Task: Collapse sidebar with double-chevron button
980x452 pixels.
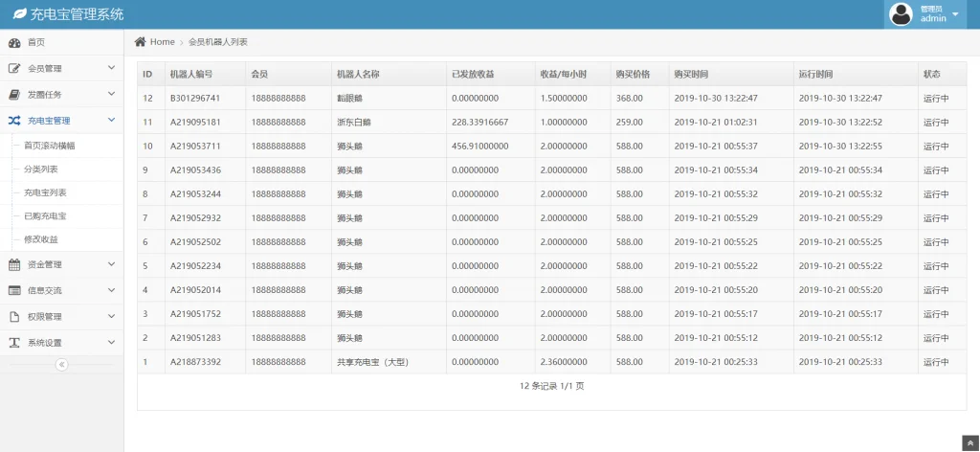Action: (61, 365)
